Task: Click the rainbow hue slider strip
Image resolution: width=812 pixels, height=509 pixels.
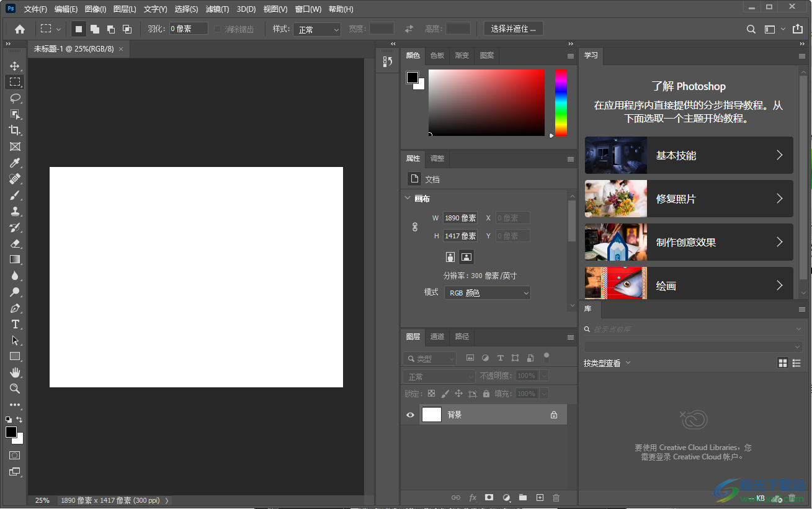Action: (x=561, y=102)
